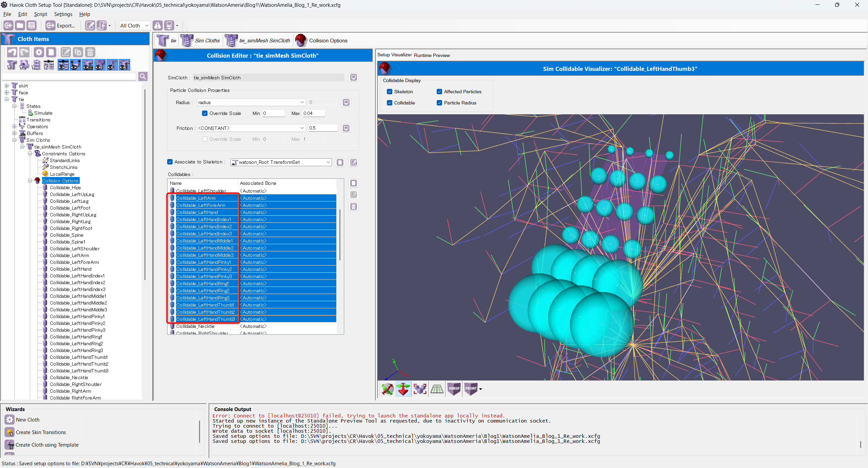868x468 pixels.
Task: Click the buffers stack filter icon
Action: [36, 65]
